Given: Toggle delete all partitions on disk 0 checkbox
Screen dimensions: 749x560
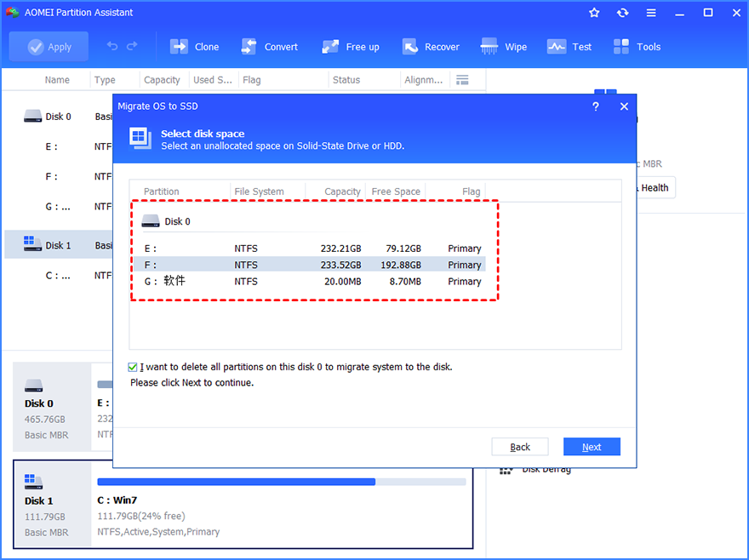Looking at the screenshot, I should pyautogui.click(x=133, y=367).
